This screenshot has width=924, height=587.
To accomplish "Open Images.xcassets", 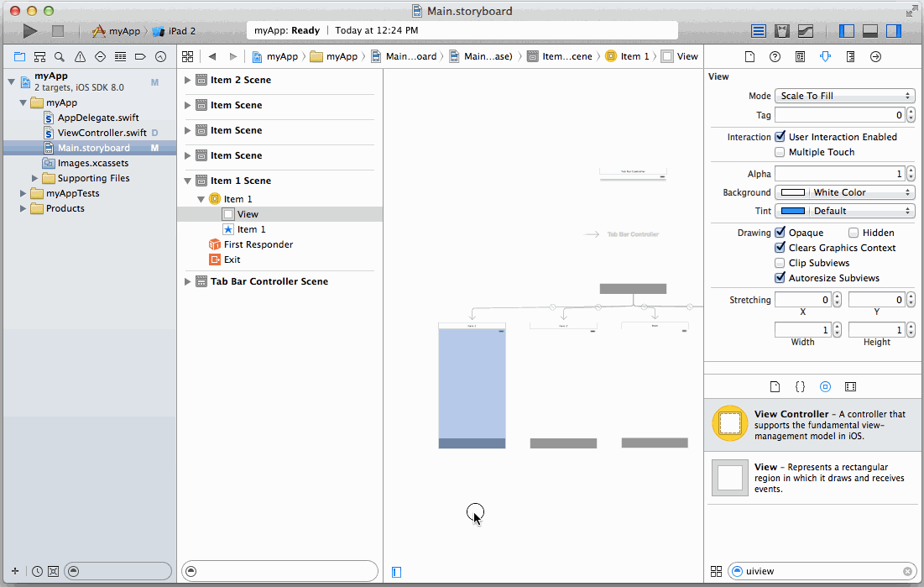I will click(92, 163).
